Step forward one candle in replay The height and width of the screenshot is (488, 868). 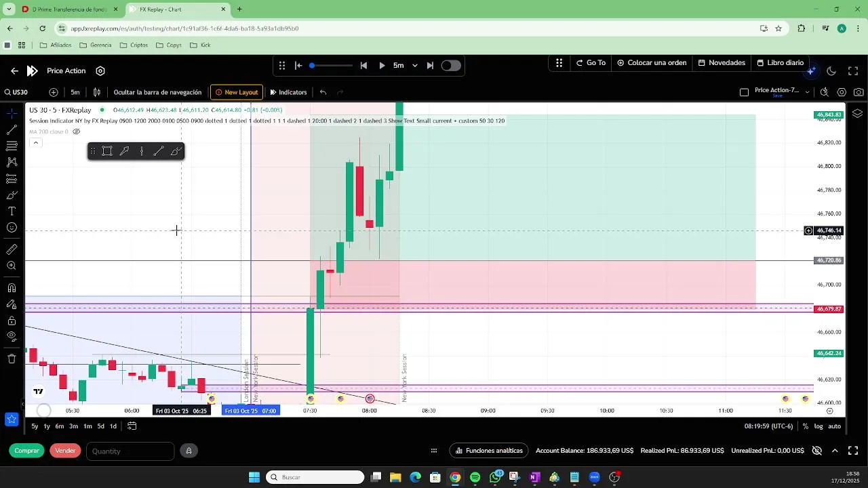pos(430,66)
